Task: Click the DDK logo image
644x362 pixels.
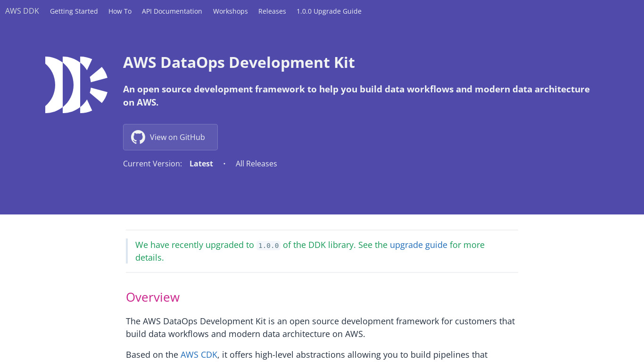Action: 76,85
